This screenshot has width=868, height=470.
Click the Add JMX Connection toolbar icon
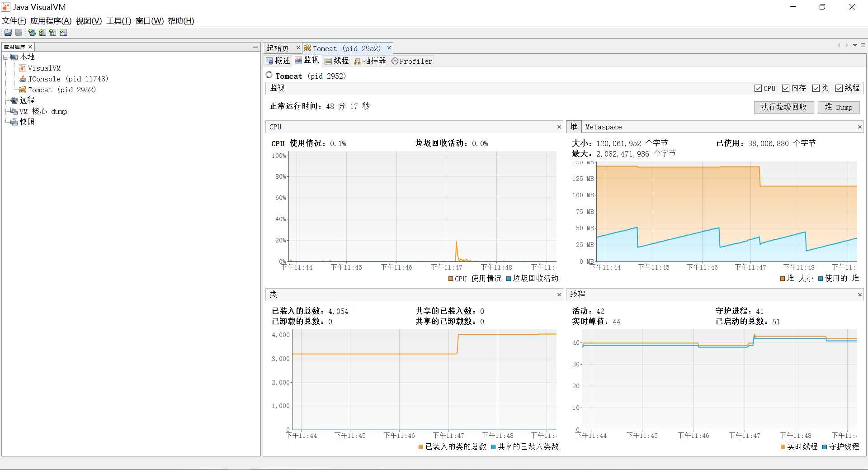tap(42, 33)
